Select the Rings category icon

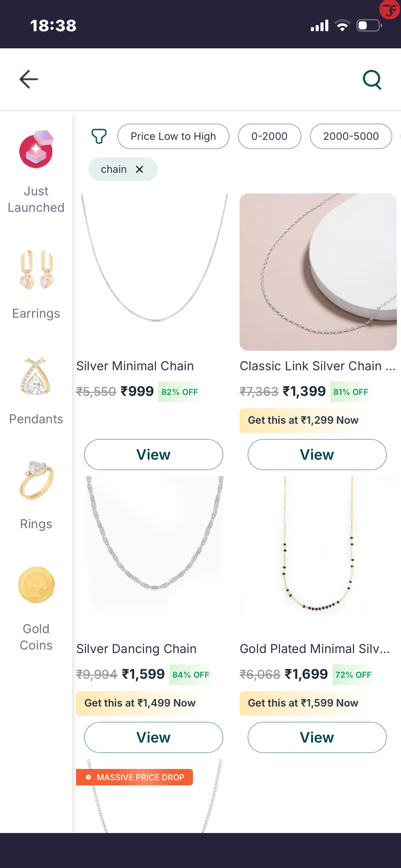pos(36,481)
